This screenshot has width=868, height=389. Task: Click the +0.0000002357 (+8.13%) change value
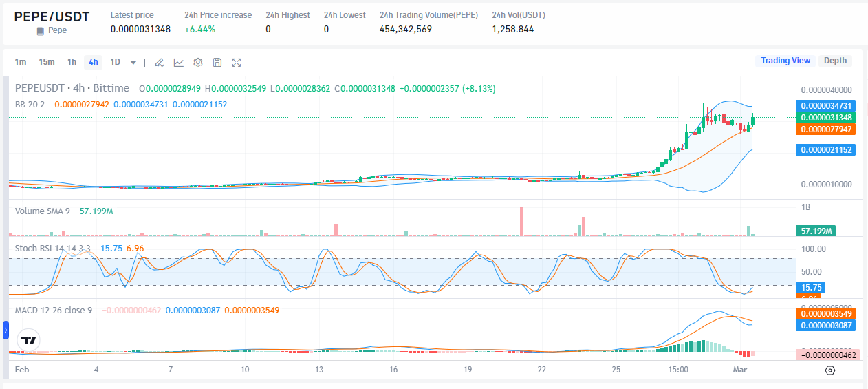[x=447, y=88]
